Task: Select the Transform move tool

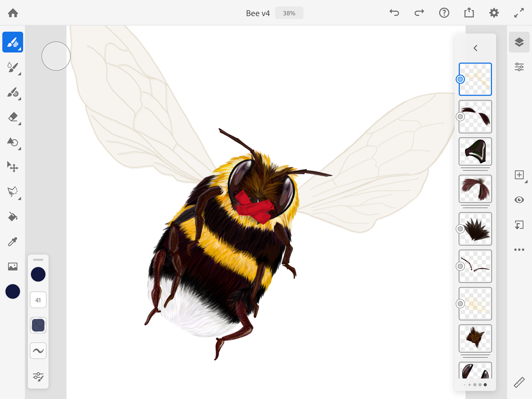Action: 12,167
